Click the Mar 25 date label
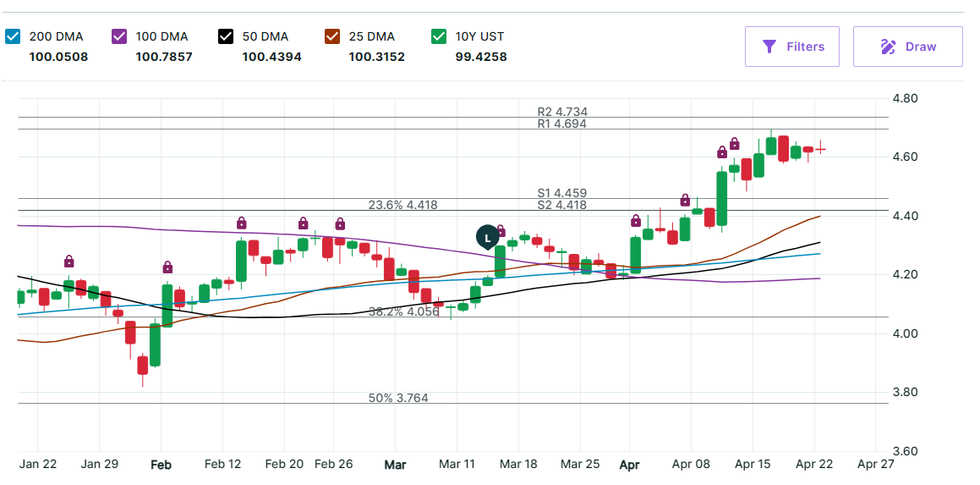The image size is (980, 485). (x=581, y=465)
